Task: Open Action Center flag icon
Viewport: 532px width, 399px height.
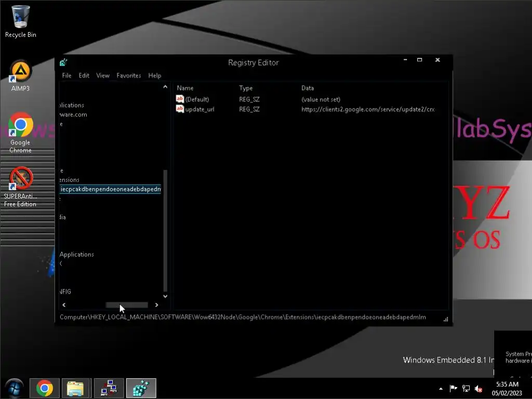Action: click(453, 389)
